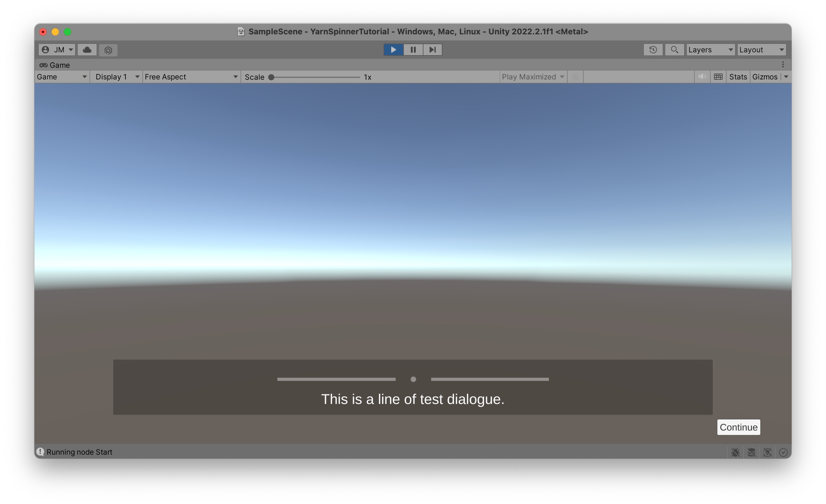Click the debugger bug icon in status bar
Image resolution: width=826 pixels, height=504 pixels.
click(735, 452)
